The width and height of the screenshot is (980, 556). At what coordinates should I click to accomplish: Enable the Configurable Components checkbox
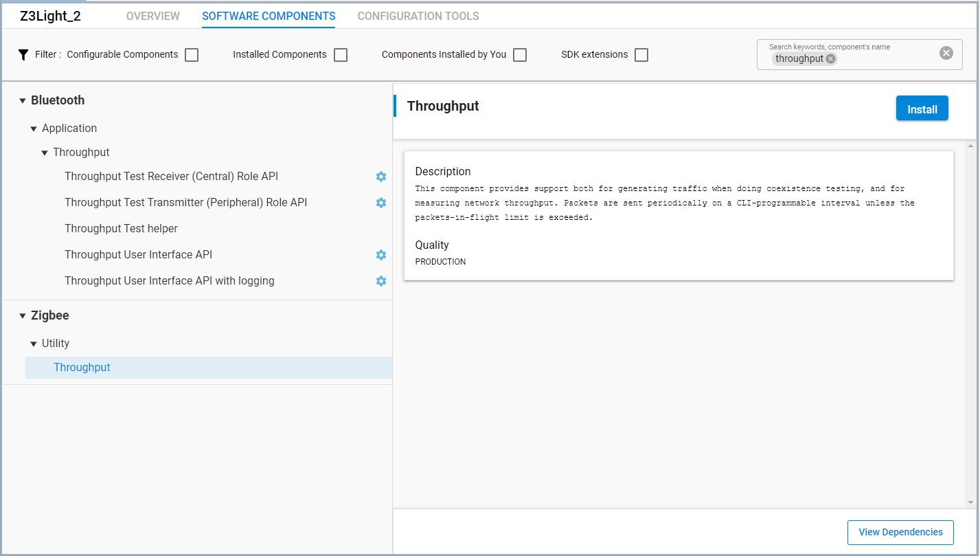[x=192, y=55]
